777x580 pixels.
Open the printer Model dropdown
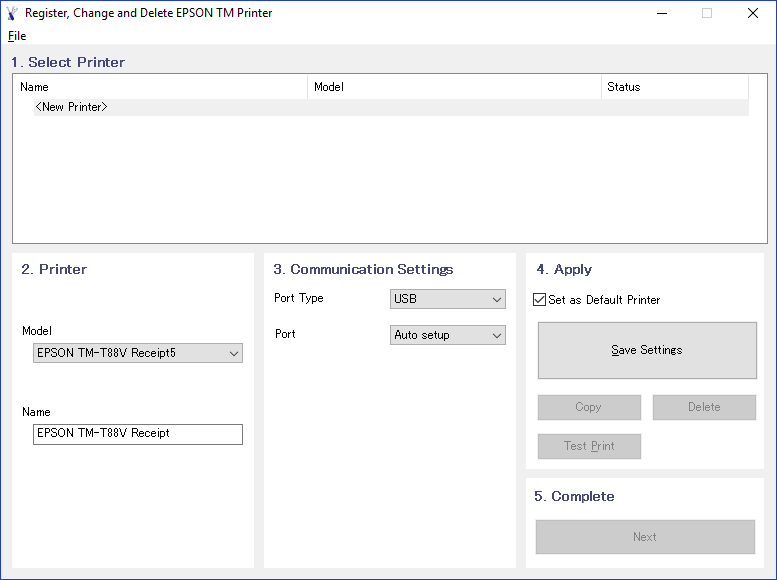[x=138, y=353]
